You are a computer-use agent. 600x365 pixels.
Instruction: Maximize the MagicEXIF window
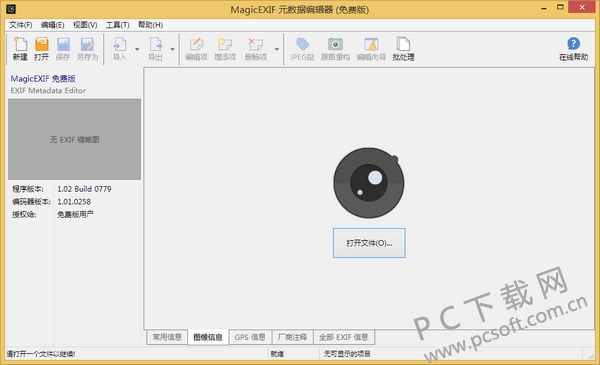(x=560, y=8)
